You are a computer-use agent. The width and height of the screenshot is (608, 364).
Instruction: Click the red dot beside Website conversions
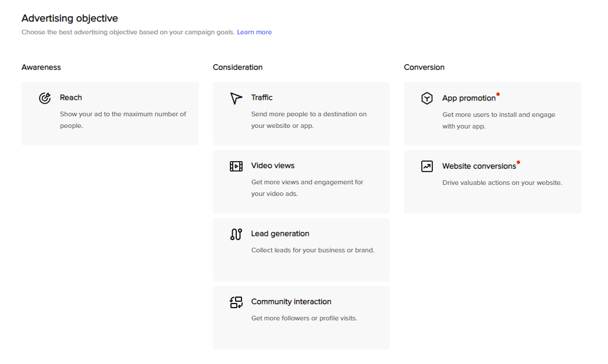tap(518, 162)
